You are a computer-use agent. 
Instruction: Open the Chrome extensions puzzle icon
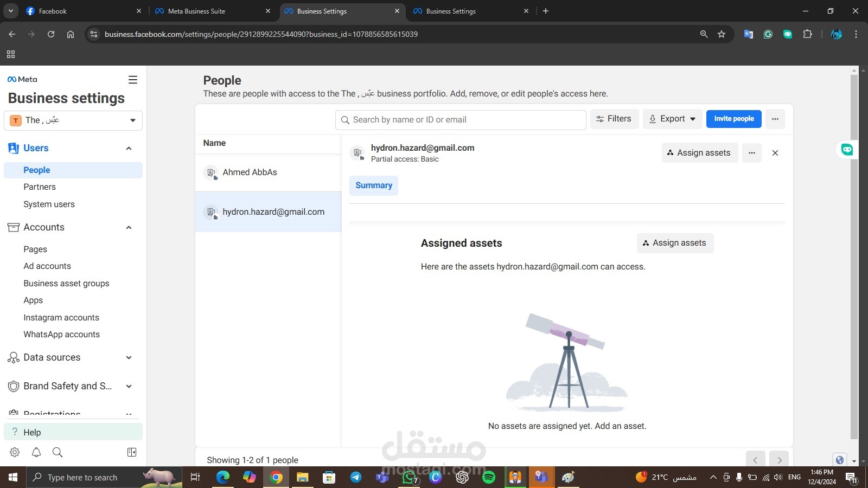click(808, 34)
